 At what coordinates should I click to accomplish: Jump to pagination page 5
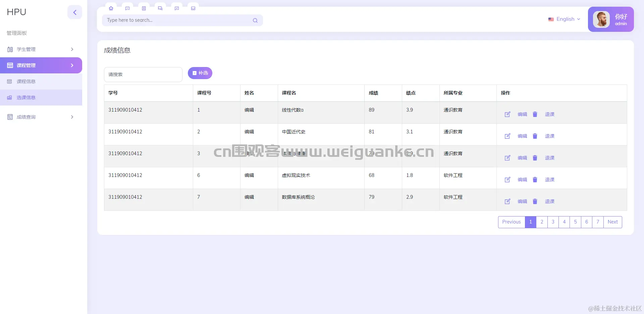[x=576, y=222]
